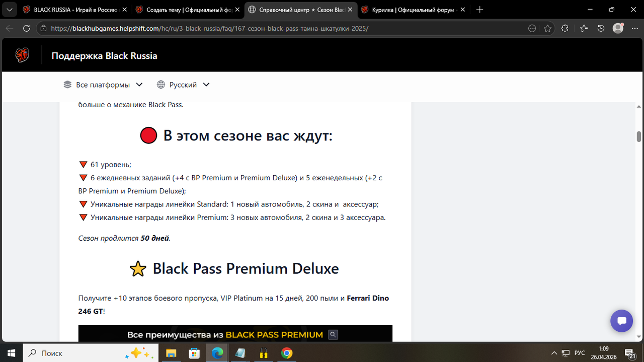Open the address bar more-options icon
Screen dimensions: 644x362
click(532, 29)
